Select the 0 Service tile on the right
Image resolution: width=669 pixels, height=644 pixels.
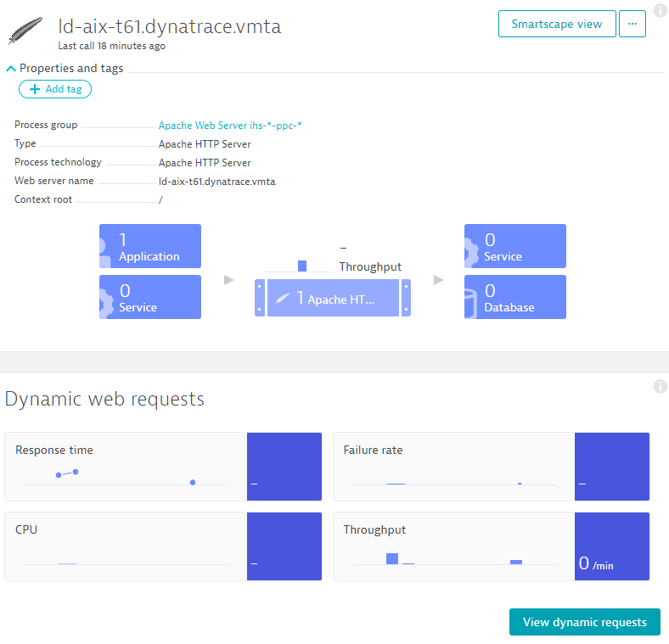tap(515, 246)
